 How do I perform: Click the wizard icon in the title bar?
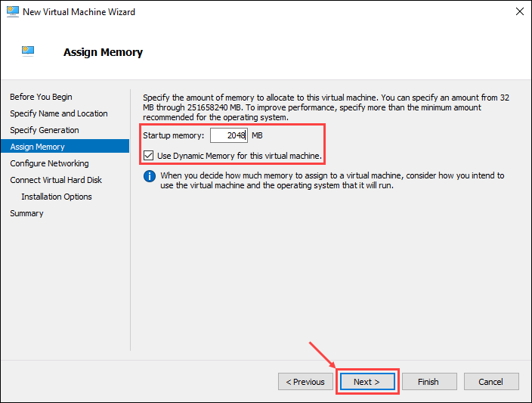pos(13,11)
